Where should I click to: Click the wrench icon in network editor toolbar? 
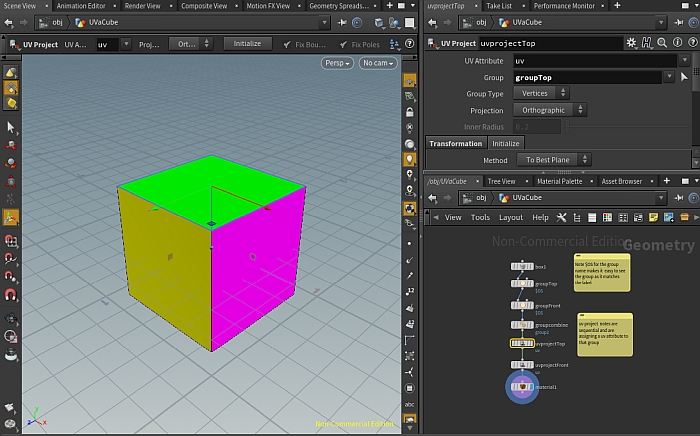pyautogui.click(x=562, y=217)
